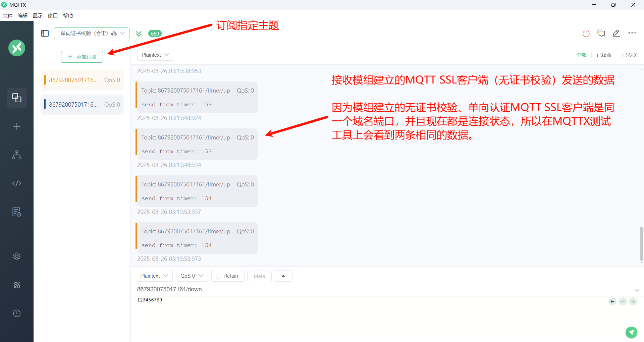Click the plus icon for new connection
The width and height of the screenshot is (644, 342).
click(17, 126)
